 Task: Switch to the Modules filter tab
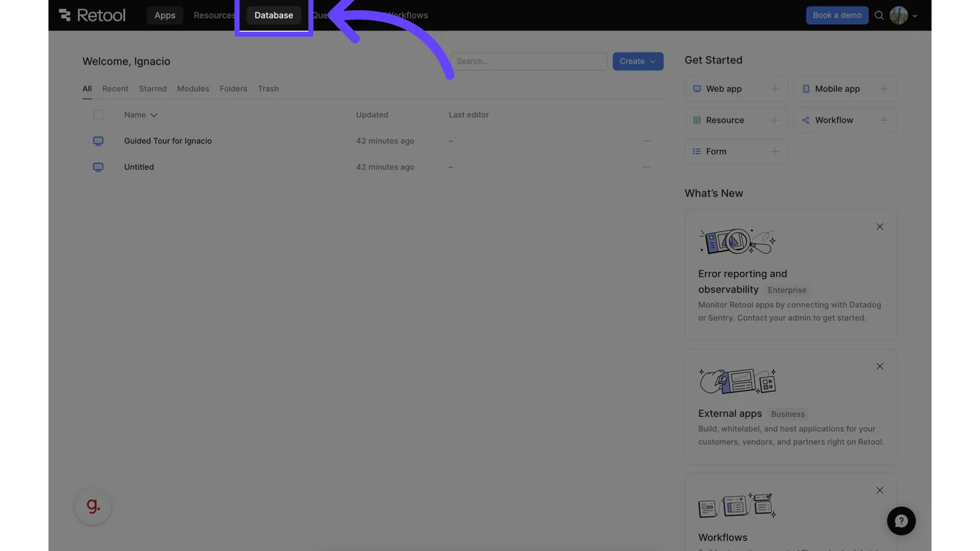pos(193,89)
